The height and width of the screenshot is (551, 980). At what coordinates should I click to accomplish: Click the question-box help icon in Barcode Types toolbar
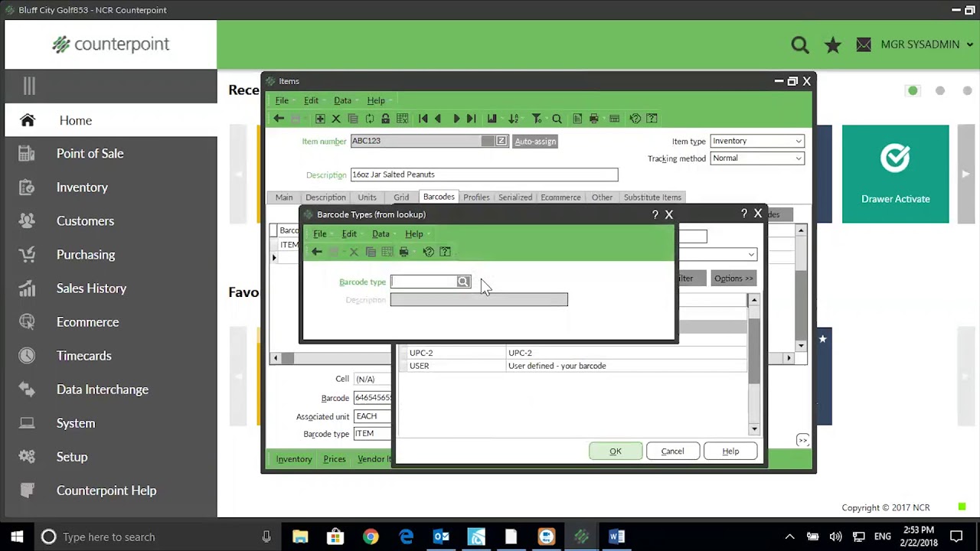coord(445,252)
